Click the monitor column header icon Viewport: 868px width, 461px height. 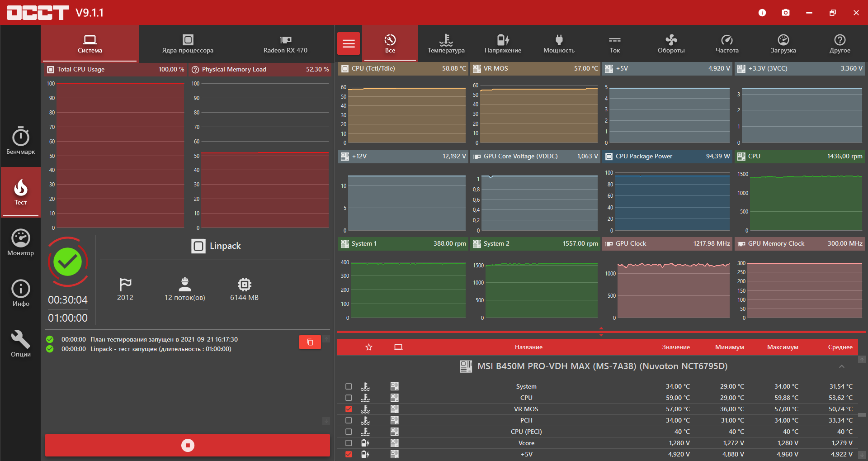398,347
